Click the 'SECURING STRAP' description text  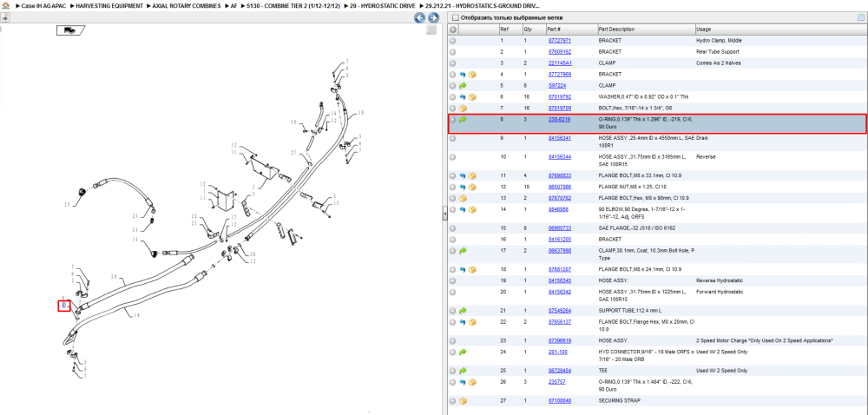618,400
